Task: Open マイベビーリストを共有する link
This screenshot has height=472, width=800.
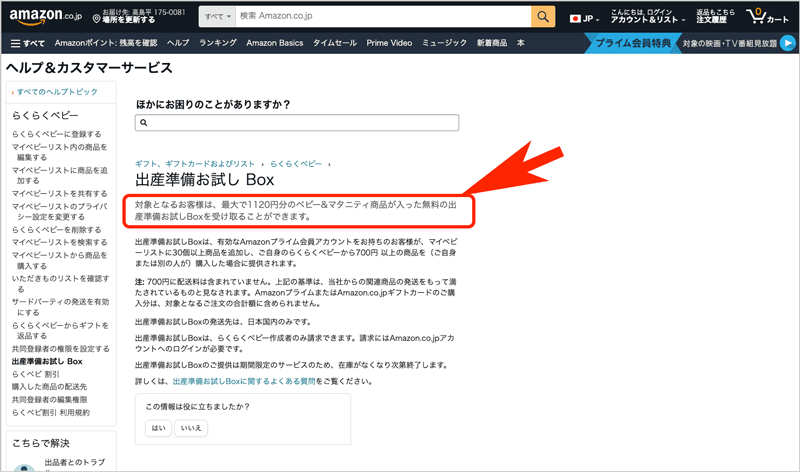Action: tap(60, 193)
